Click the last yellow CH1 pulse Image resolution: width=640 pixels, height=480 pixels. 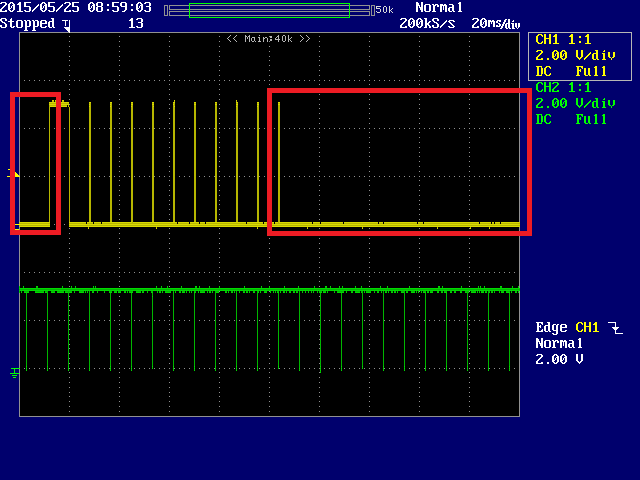click(x=279, y=163)
